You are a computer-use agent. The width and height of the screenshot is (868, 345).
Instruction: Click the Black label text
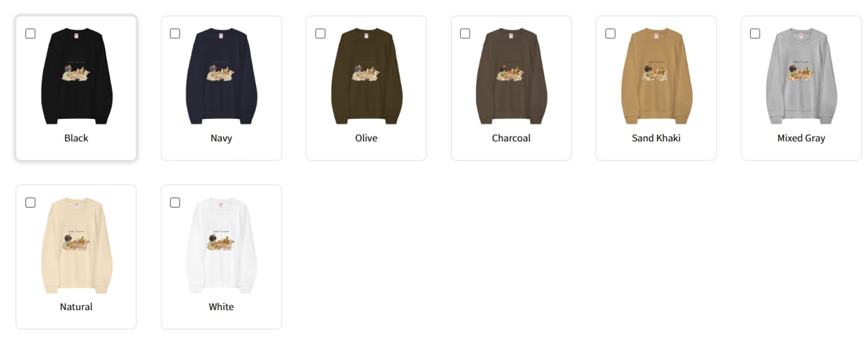pos(76,138)
